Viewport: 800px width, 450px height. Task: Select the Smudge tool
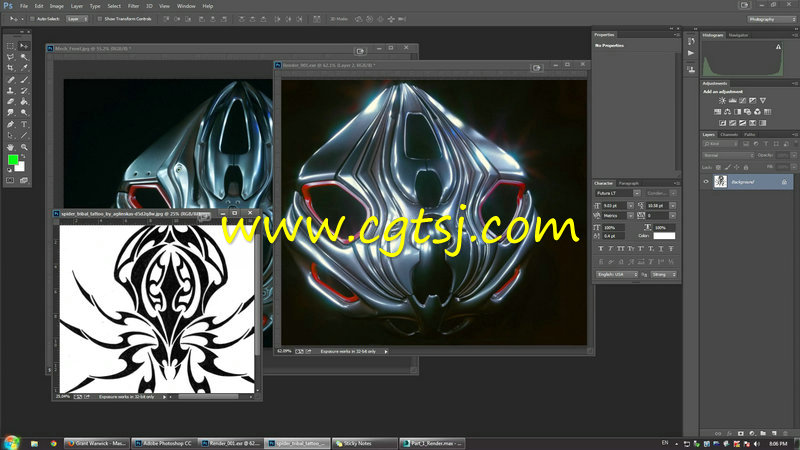11,113
